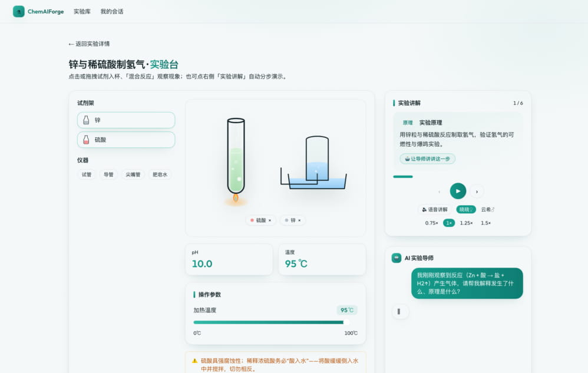Click the AI 实验导师 avatar icon
This screenshot has height=373, width=588.
[x=397, y=258]
